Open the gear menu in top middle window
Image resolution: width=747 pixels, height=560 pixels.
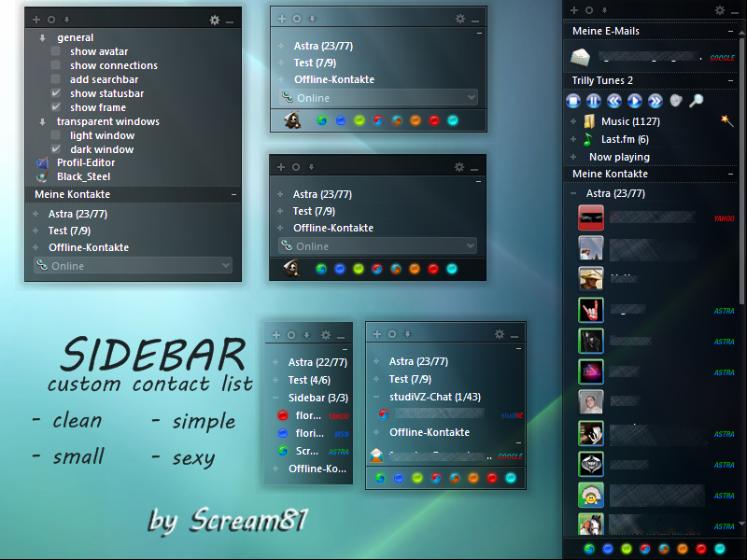(x=459, y=19)
